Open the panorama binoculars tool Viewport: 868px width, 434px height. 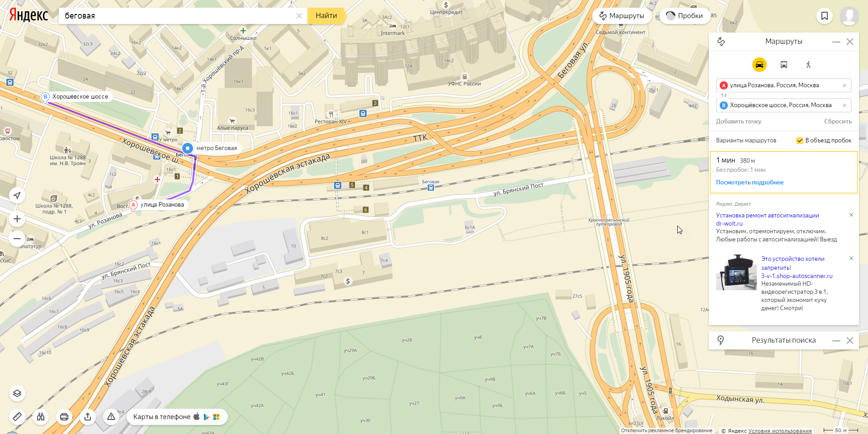click(x=41, y=417)
